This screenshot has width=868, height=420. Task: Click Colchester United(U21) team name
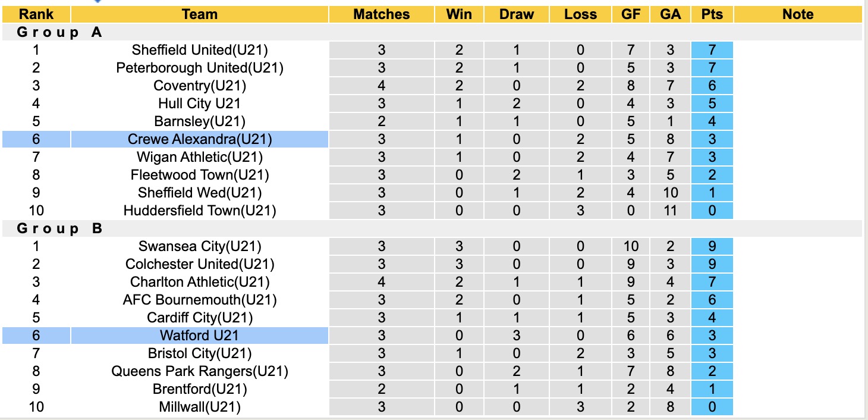[x=200, y=264]
